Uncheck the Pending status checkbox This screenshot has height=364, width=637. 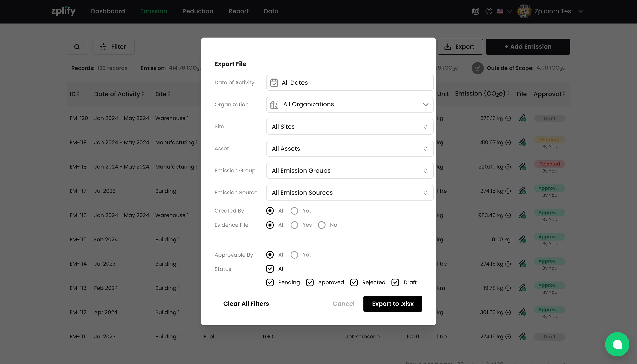point(270,282)
